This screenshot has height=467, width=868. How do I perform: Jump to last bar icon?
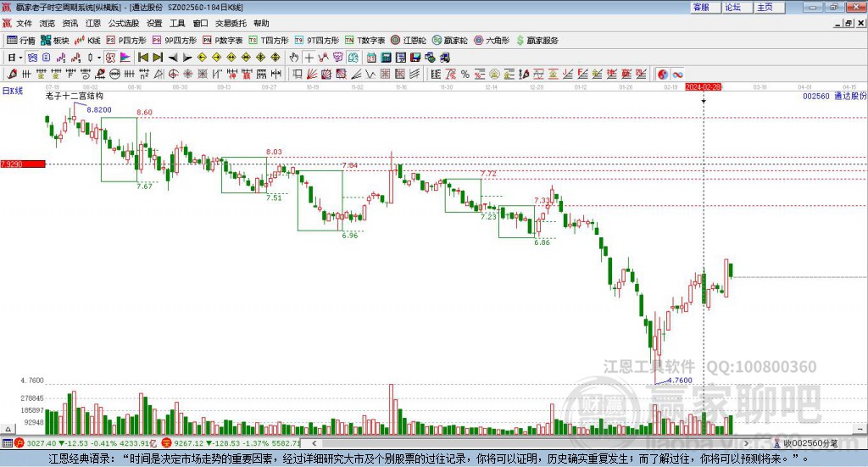click(158, 58)
